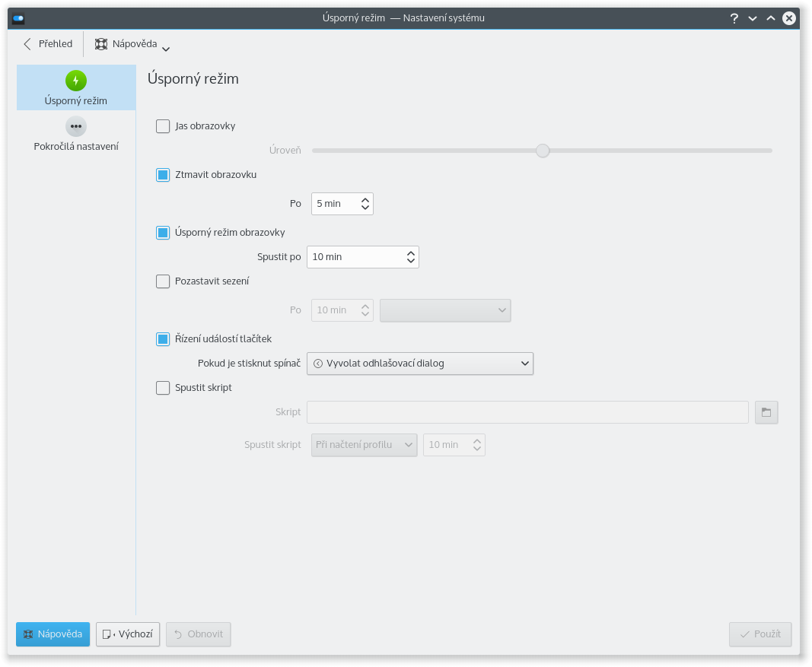Click the Použít apply button
This screenshot has width=812, height=667.
click(760, 634)
